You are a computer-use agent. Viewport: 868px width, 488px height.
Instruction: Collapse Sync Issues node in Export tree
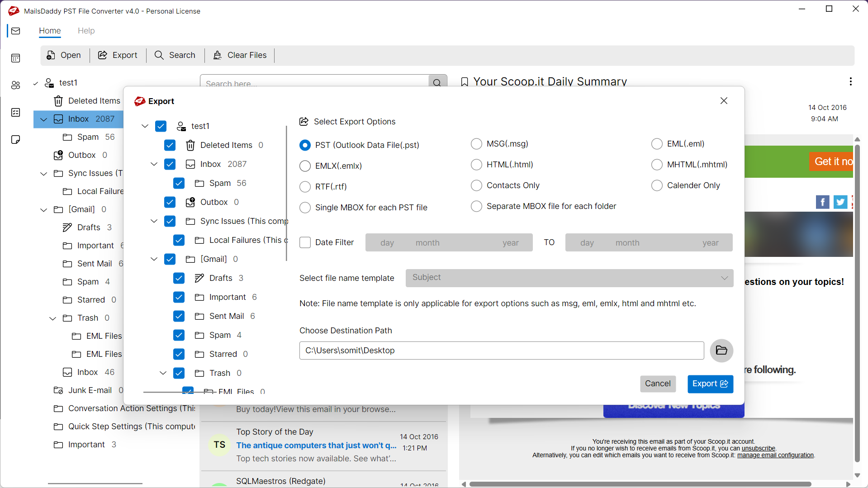click(154, 221)
